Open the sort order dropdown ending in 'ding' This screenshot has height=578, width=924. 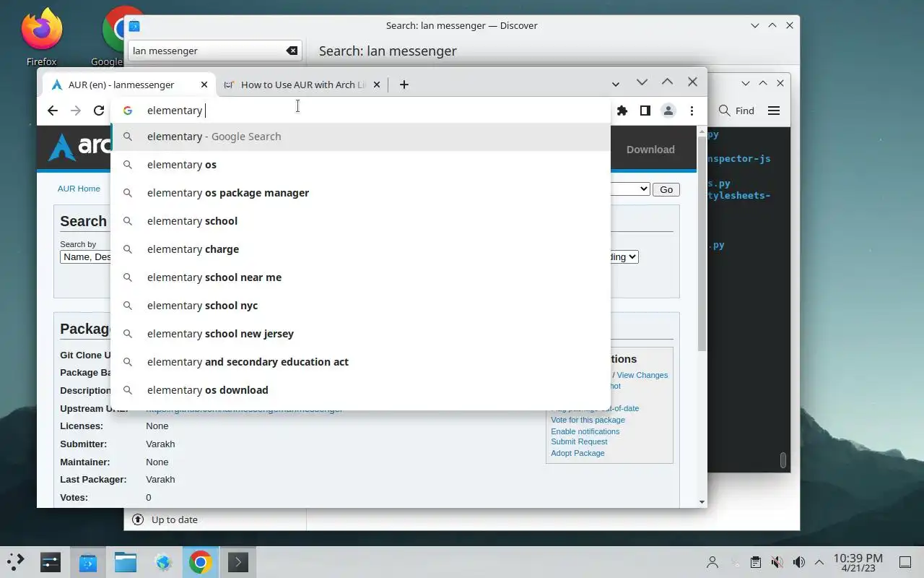(x=624, y=256)
